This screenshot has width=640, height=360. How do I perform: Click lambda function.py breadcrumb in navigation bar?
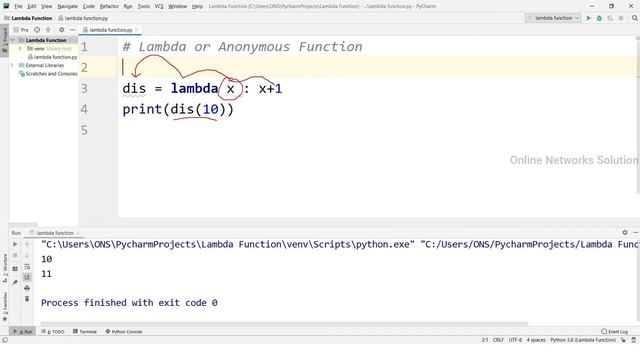coord(83,18)
